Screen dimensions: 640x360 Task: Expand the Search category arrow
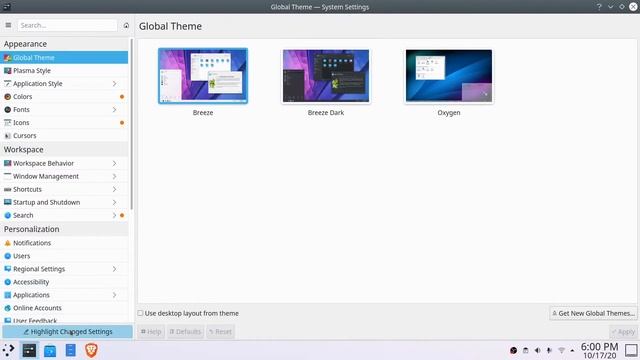tap(114, 215)
